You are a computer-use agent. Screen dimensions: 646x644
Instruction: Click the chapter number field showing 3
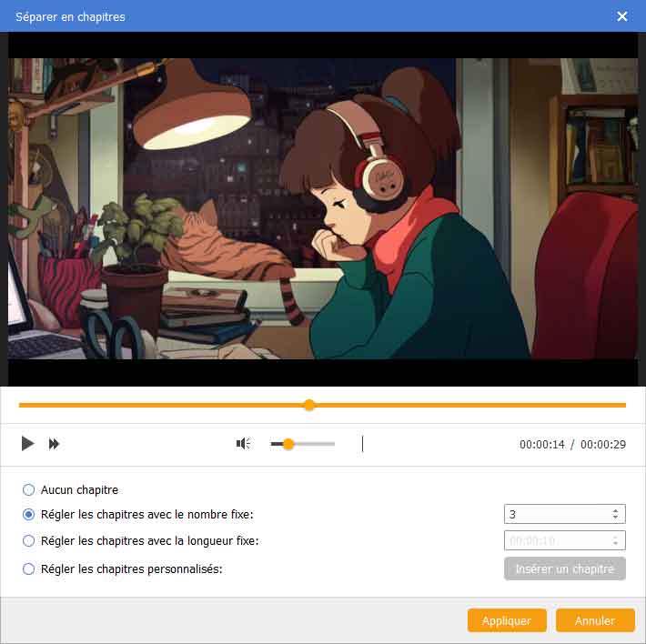(x=555, y=515)
